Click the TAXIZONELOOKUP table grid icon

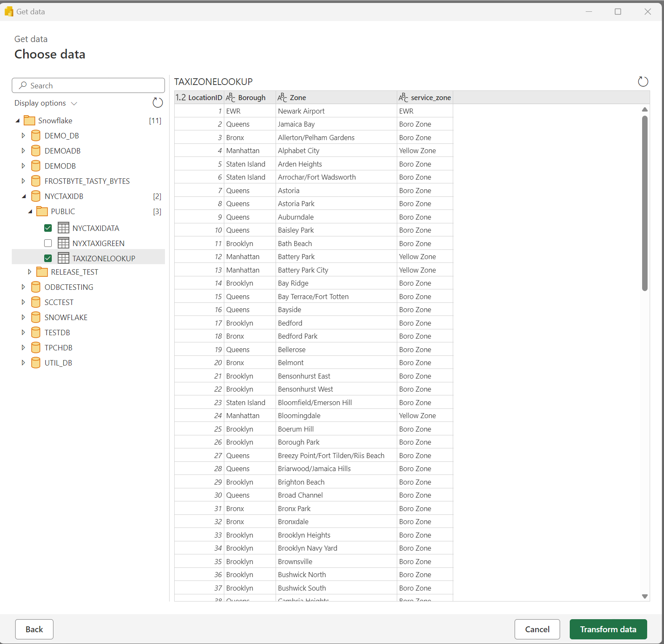(x=64, y=258)
